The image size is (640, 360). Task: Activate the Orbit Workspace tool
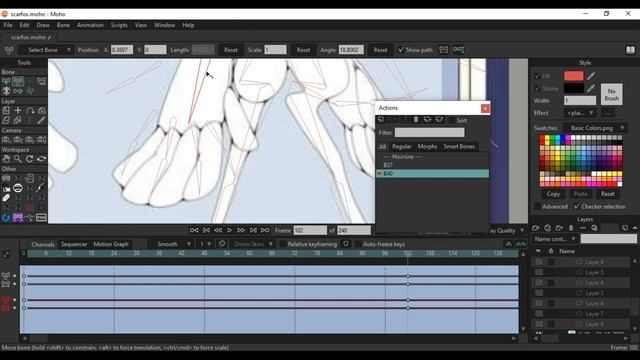[41, 159]
